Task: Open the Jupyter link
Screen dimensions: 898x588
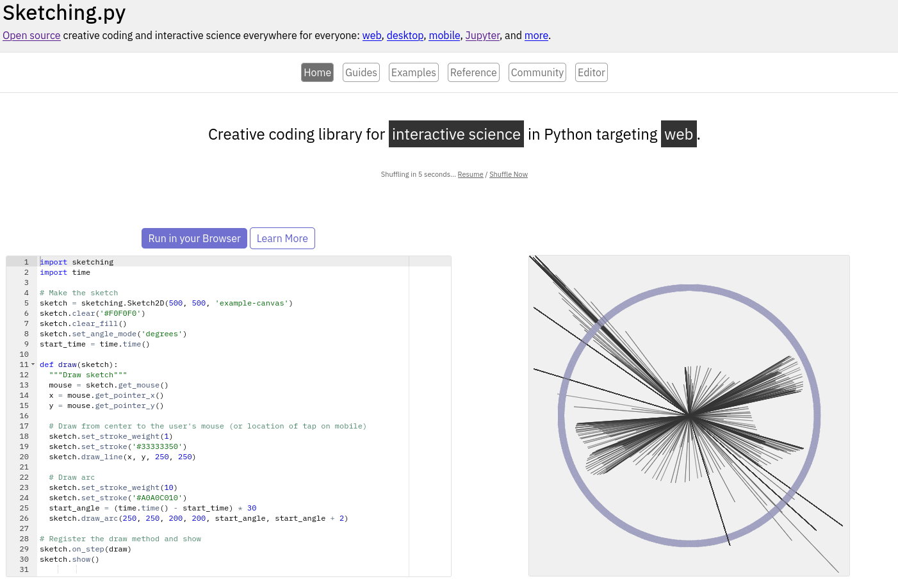Action: point(482,35)
